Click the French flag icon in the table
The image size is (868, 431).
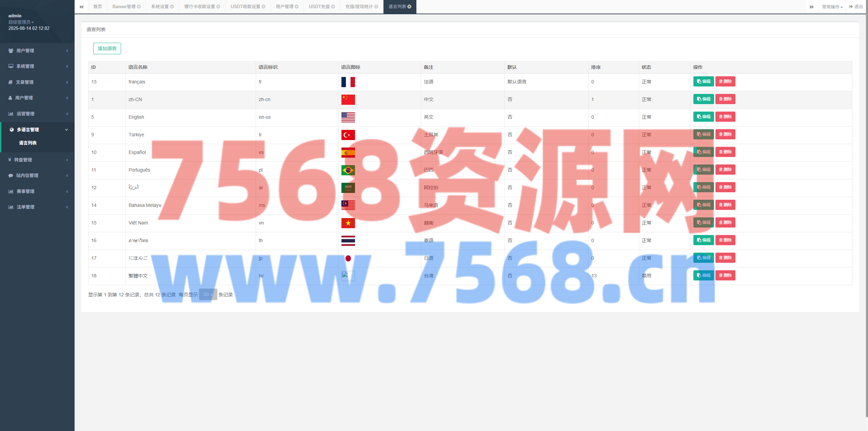pos(348,82)
